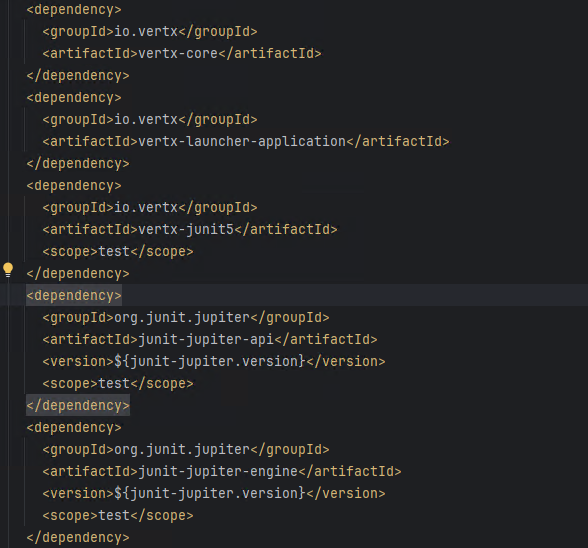Click org.junit.jupiter groupId above junit-jupiter-engine
Image resolution: width=588 pixels, height=548 pixels.
[182, 450]
